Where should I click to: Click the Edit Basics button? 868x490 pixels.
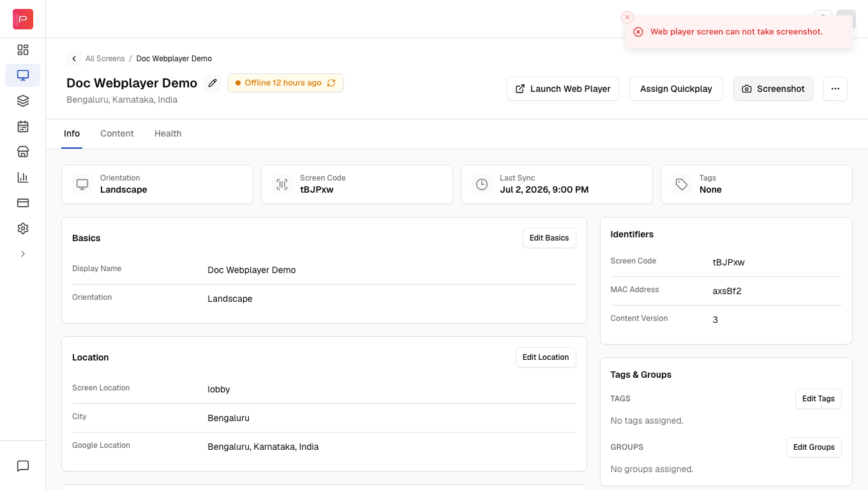tap(549, 238)
